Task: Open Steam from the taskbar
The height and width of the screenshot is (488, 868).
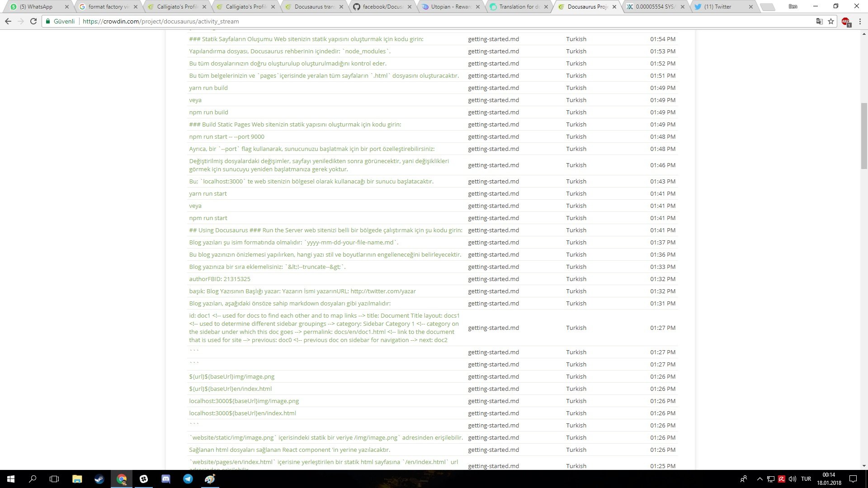Action: pos(99,479)
